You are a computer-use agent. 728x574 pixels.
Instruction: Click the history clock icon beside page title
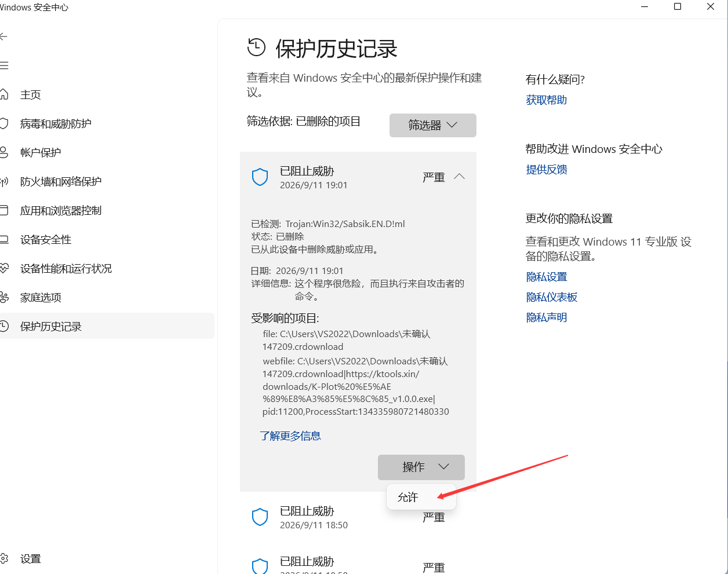(256, 47)
